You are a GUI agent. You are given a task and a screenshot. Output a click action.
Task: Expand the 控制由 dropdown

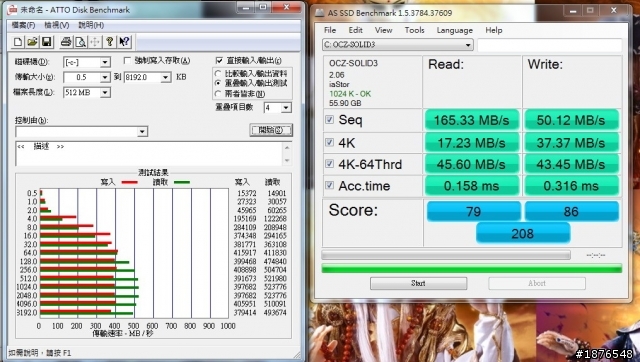(142, 131)
